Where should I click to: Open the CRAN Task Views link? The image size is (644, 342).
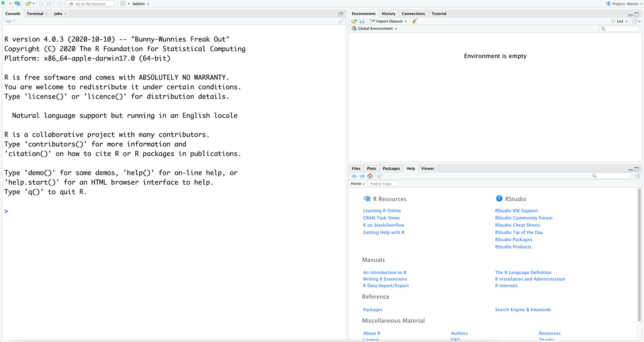click(381, 218)
